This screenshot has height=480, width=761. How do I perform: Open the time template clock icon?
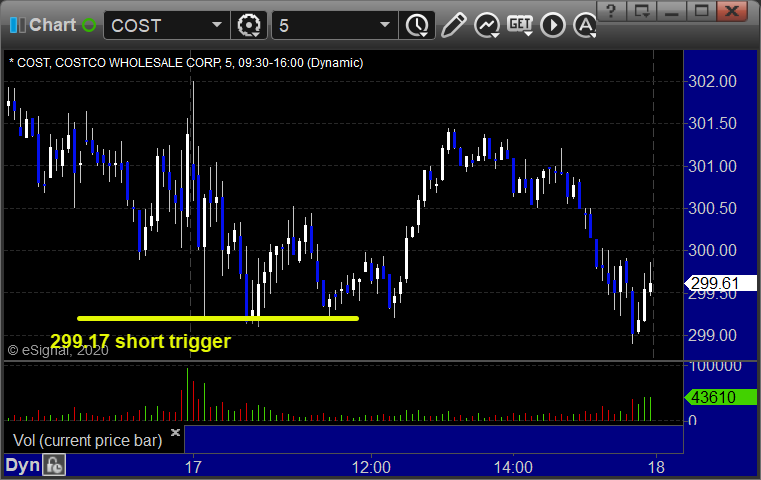coord(417,25)
